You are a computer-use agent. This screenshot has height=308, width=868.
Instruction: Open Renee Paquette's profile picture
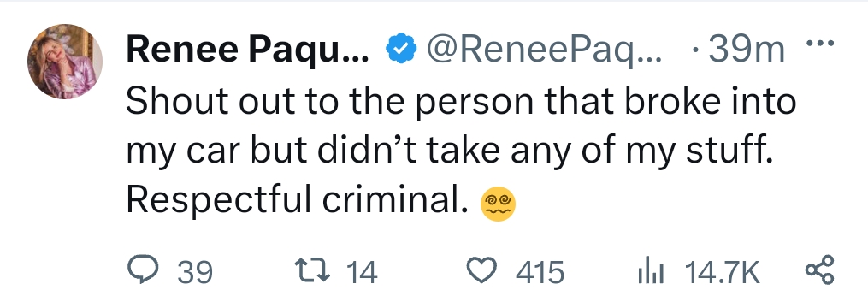click(x=65, y=62)
